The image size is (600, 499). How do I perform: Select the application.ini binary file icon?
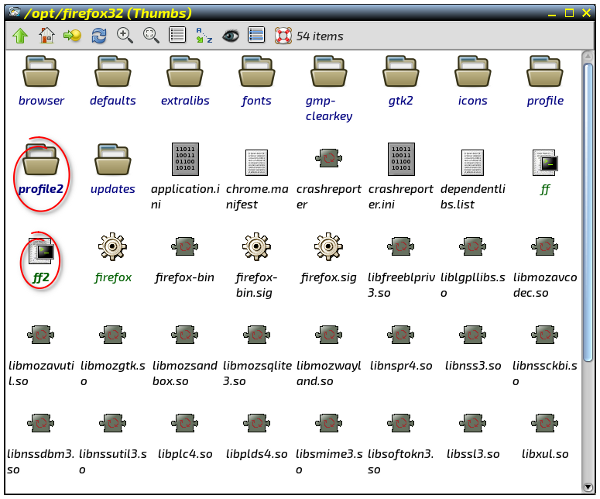point(185,159)
